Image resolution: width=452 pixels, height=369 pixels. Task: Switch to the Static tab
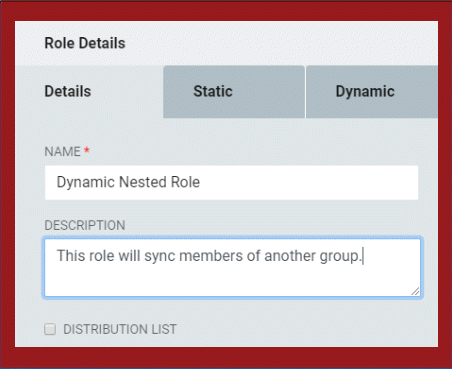[234, 92]
